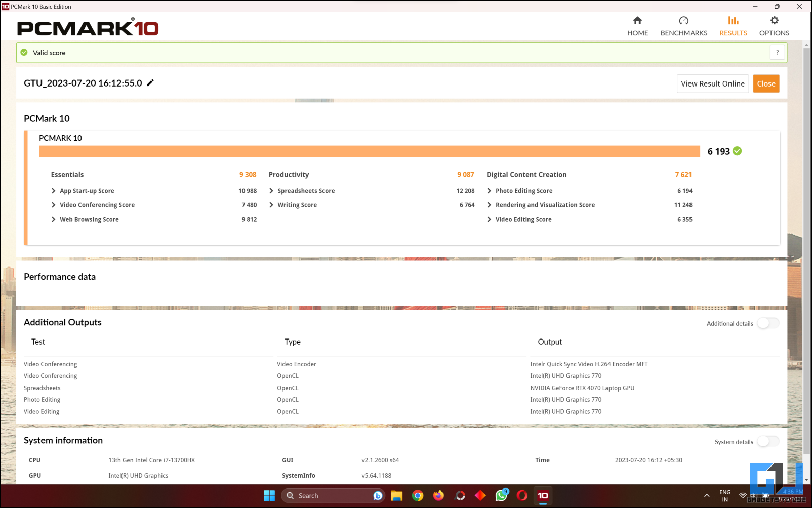Click PCMark 10 taskbar icon
This screenshot has height=508, width=812.
543,496
